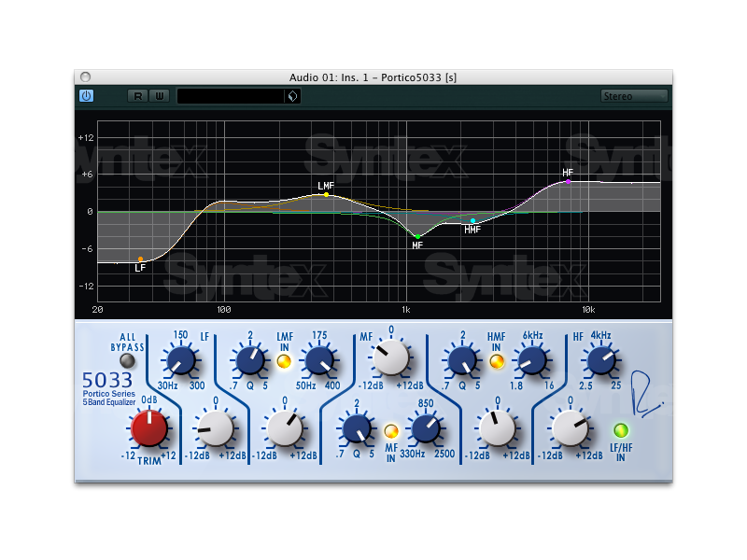Screen dimensions: 747x560
Task: Select the purple HF node on curve
Action: pos(568,181)
